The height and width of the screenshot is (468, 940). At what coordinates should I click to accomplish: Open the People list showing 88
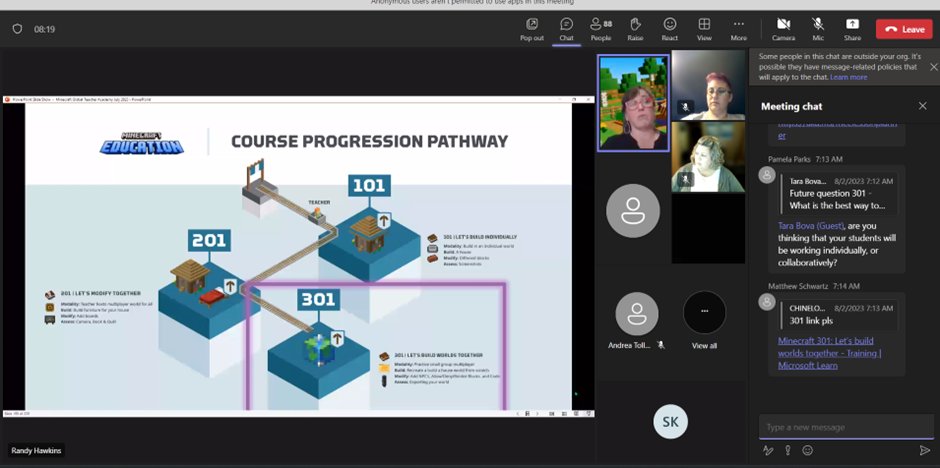[601, 29]
